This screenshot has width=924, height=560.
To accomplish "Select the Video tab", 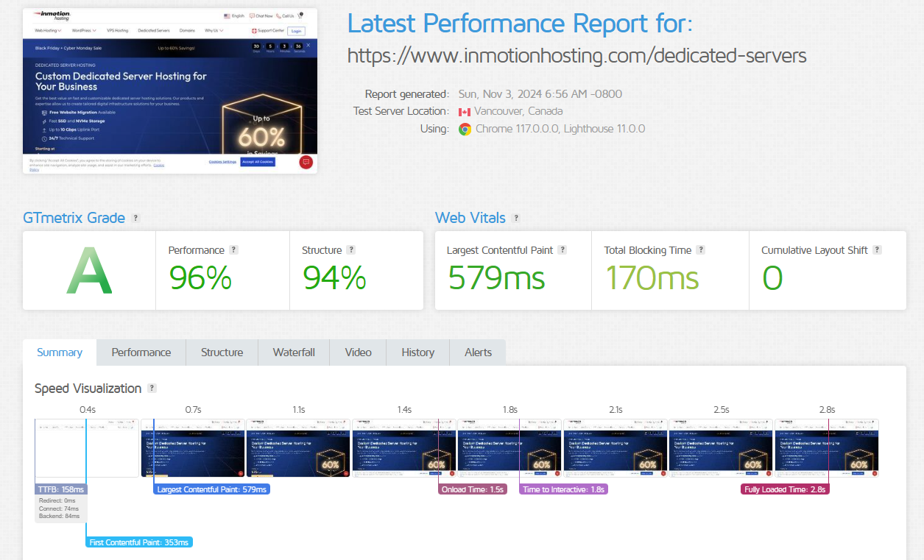I will (x=358, y=352).
